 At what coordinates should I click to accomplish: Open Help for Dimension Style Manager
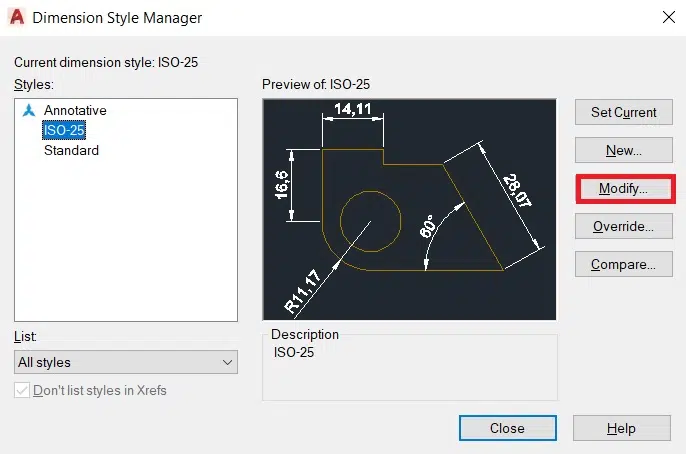tap(620, 428)
